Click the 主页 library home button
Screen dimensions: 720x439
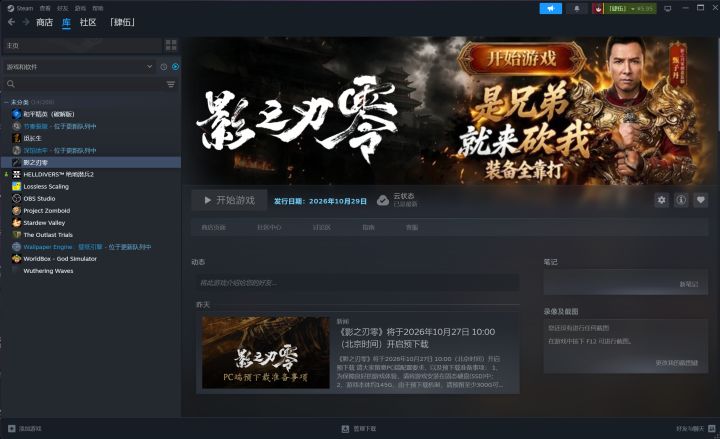(83, 45)
